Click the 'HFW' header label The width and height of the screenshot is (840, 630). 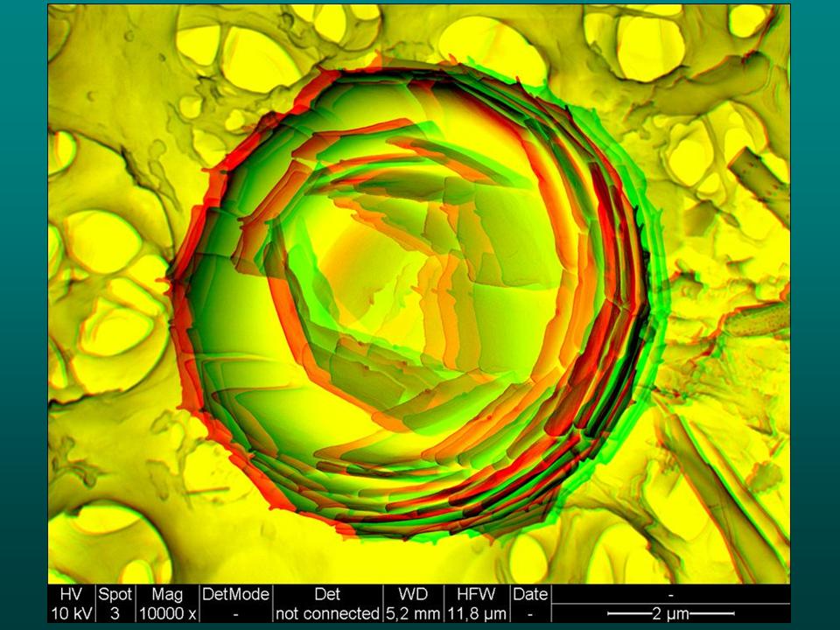[477, 594]
